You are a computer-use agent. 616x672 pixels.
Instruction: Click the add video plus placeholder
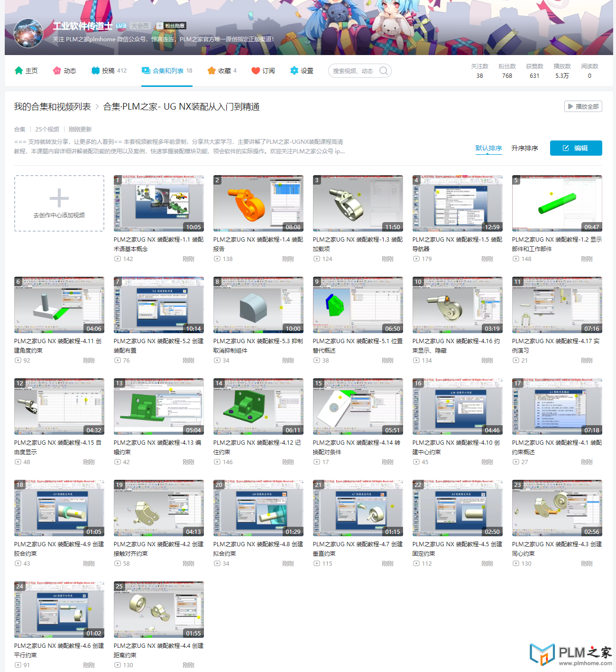(59, 203)
